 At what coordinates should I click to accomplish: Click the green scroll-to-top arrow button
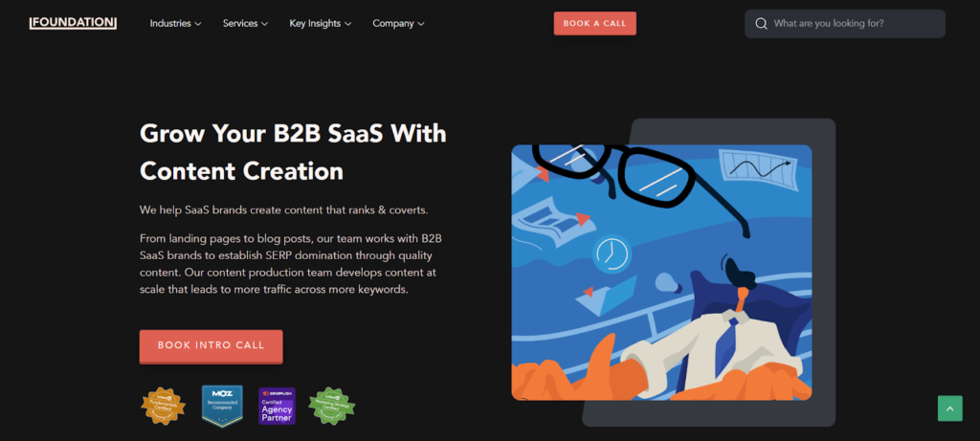[x=949, y=408]
